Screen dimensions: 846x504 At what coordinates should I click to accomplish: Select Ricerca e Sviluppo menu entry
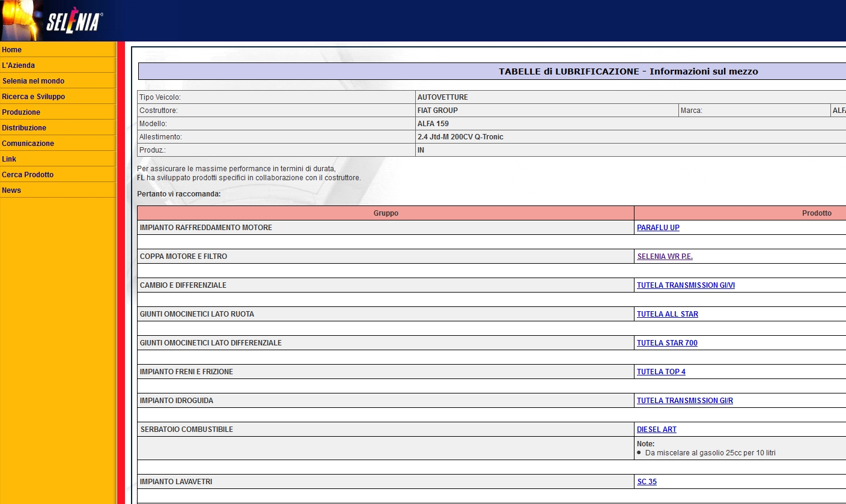(x=34, y=97)
